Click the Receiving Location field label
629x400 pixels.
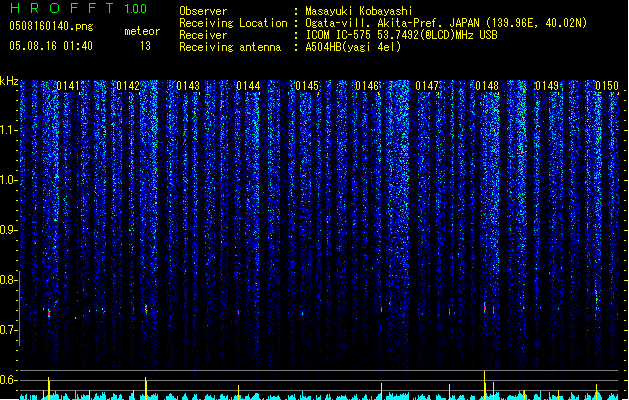coord(233,23)
